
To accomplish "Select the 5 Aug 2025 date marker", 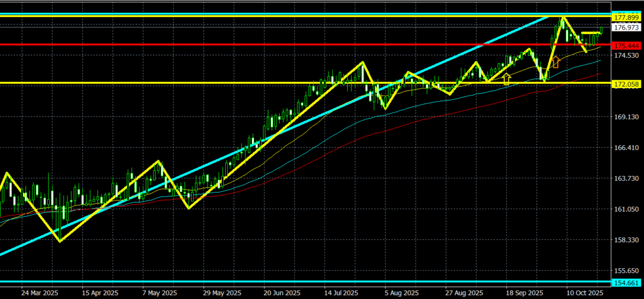I will coord(402,293).
